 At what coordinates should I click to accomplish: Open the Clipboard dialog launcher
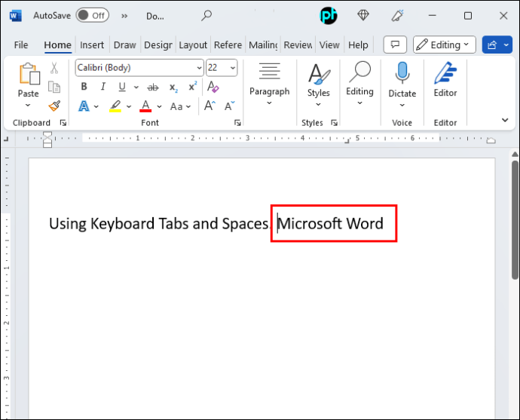[x=63, y=123]
